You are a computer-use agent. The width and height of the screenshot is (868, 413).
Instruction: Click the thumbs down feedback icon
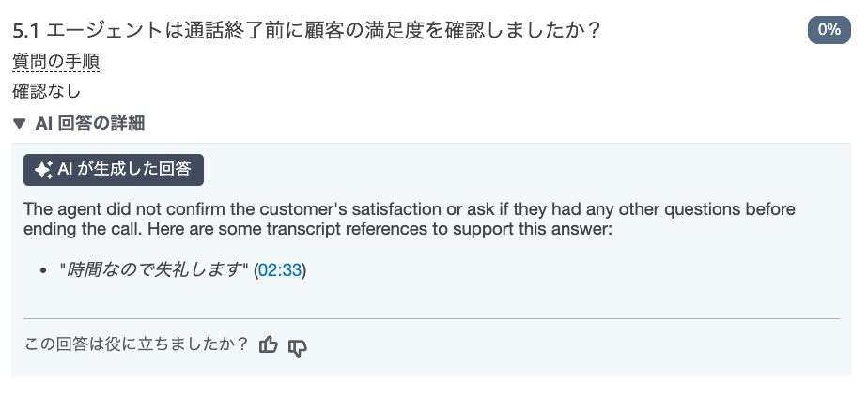click(x=297, y=347)
